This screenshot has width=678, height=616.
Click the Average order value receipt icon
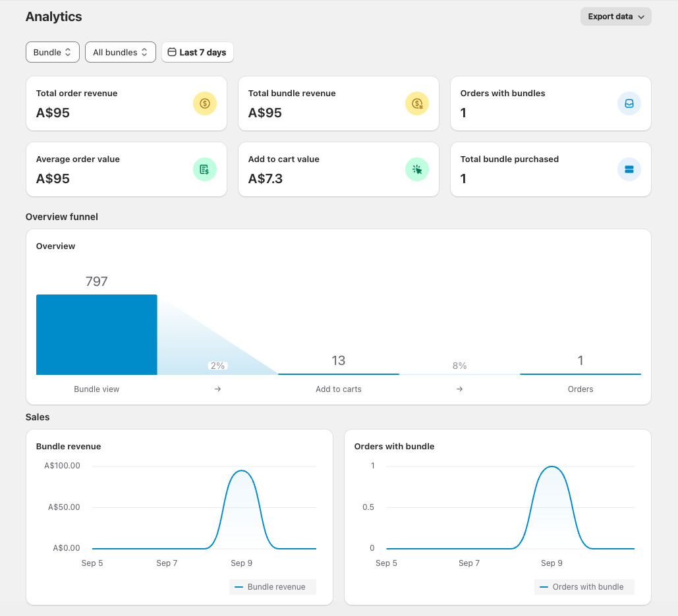[x=204, y=169]
